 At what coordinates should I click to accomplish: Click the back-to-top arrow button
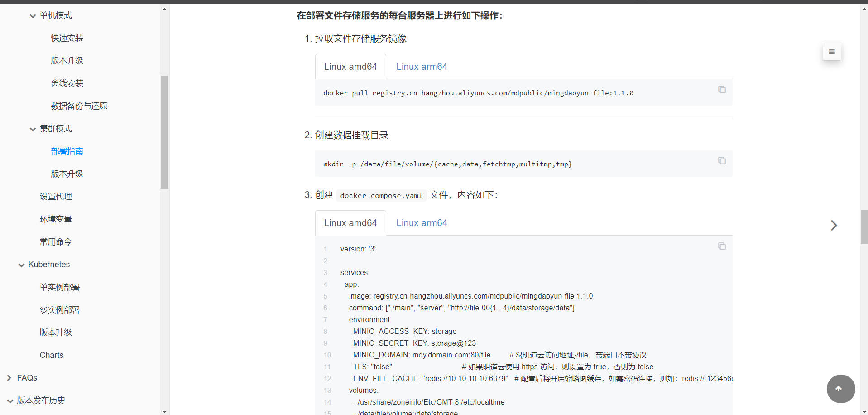pos(840,389)
